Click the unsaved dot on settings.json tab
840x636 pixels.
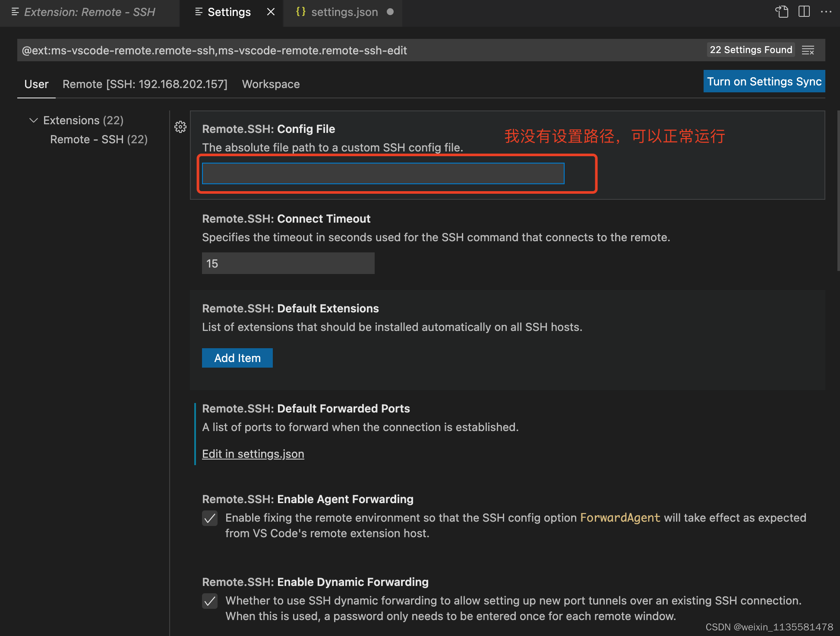point(390,12)
